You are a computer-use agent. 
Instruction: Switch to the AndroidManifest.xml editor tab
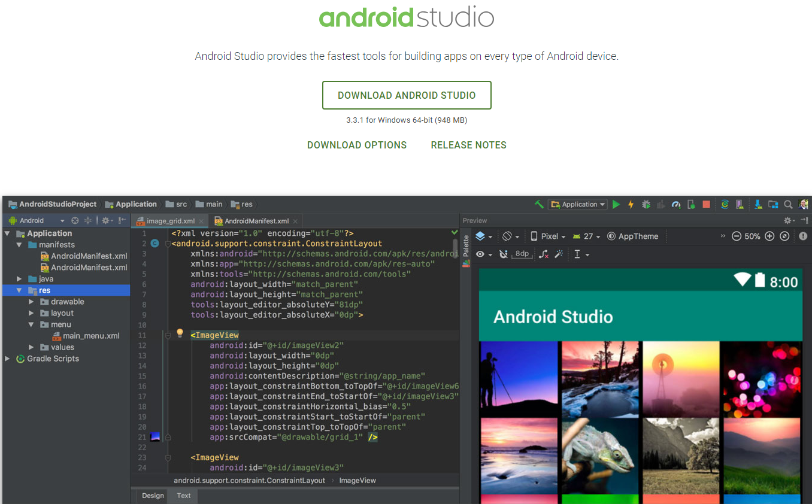click(256, 221)
